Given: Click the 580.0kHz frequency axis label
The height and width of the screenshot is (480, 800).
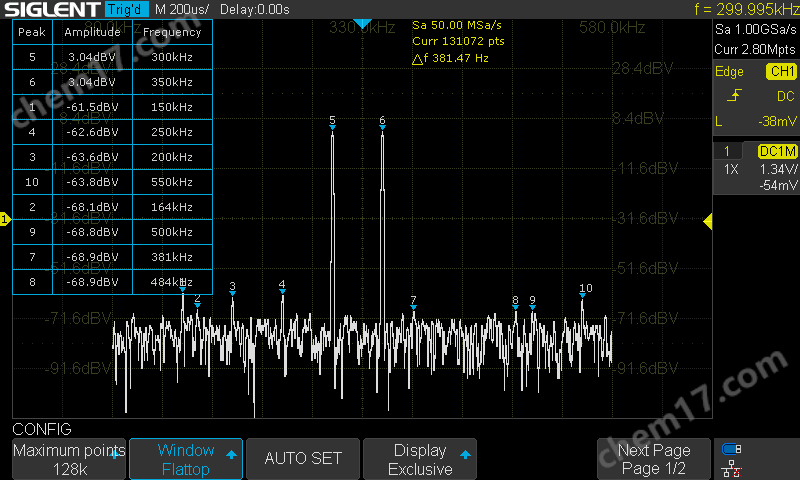Looking at the screenshot, I should pyautogui.click(x=612, y=28).
